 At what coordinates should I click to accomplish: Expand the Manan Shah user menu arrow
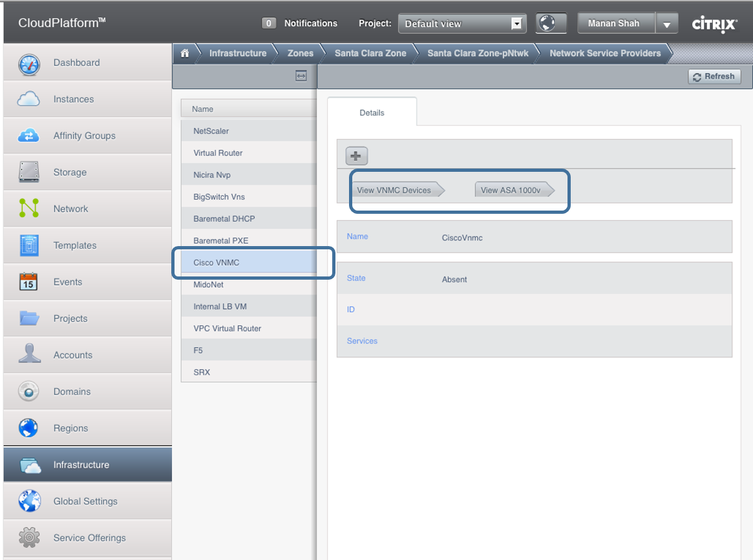point(666,25)
